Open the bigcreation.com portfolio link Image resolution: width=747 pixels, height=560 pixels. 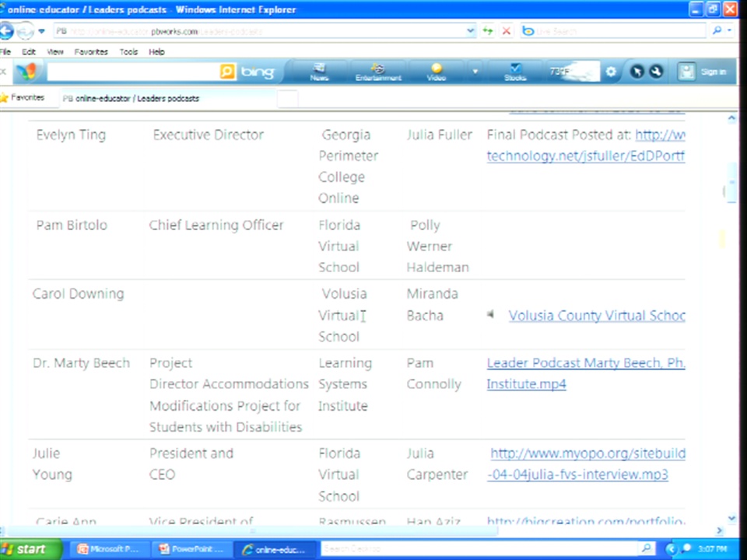click(585, 521)
